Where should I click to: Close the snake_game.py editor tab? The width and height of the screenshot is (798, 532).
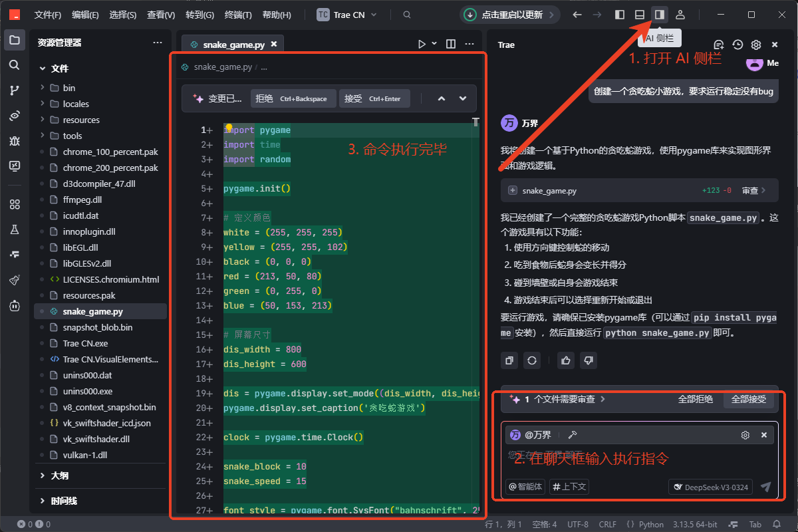point(273,45)
